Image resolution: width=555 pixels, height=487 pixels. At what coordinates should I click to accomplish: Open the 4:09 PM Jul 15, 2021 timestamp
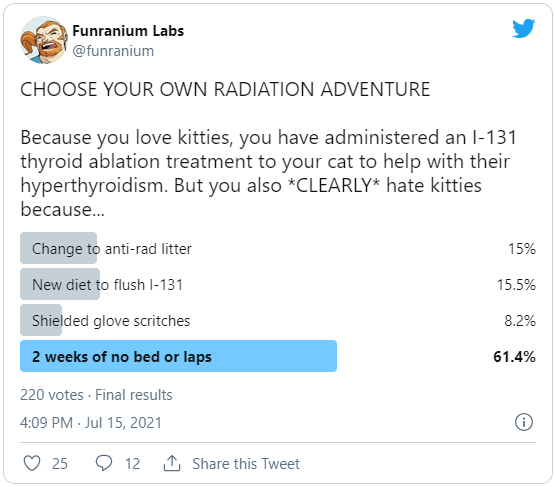click(x=91, y=423)
